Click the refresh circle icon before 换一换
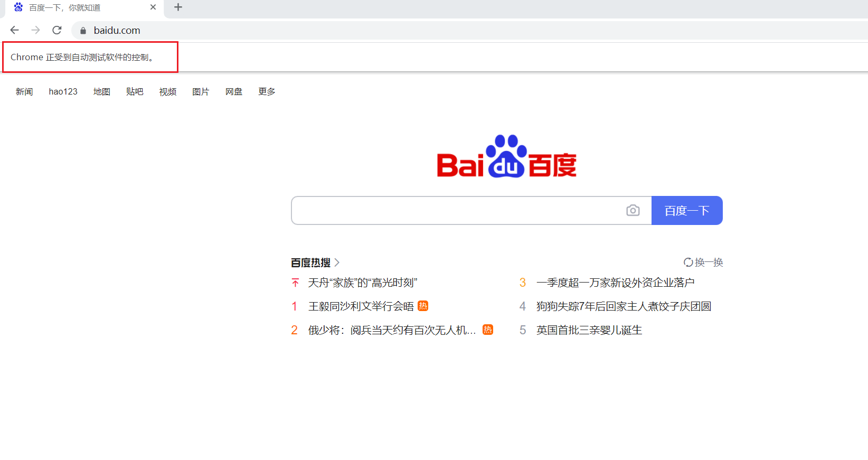This screenshot has width=868, height=460. [x=688, y=262]
